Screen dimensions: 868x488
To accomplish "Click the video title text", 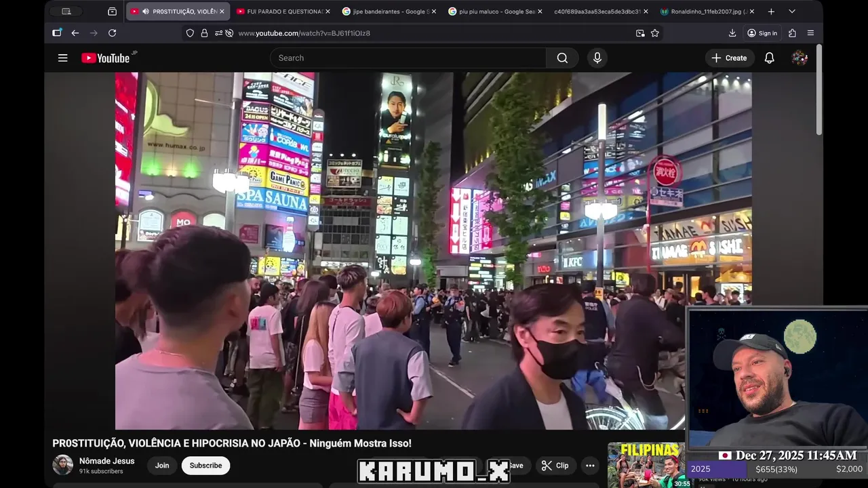I will tap(232, 443).
